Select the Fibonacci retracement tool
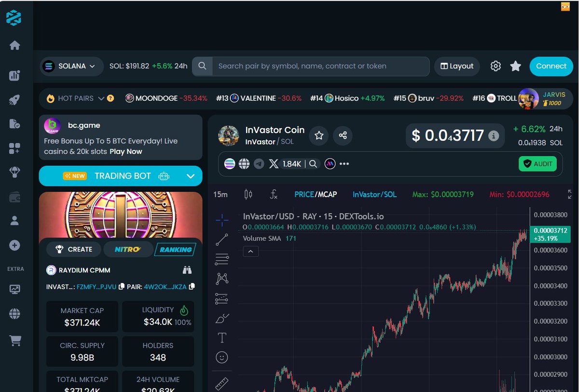The width and height of the screenshot is (579, 392). (222, 259)
